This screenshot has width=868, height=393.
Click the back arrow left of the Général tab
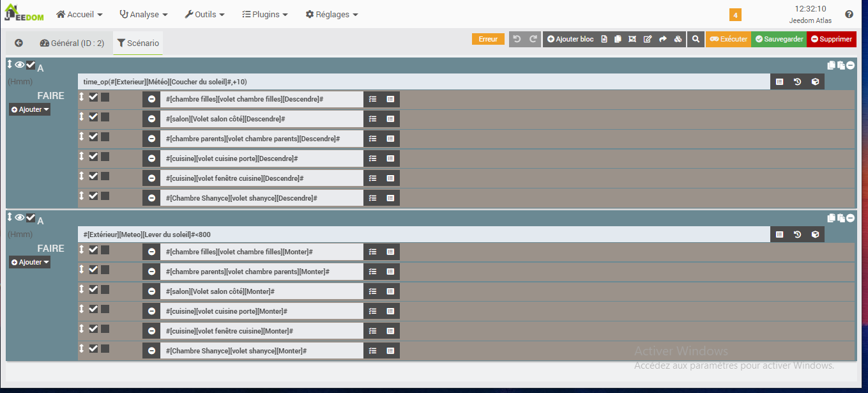coord(19,43)
